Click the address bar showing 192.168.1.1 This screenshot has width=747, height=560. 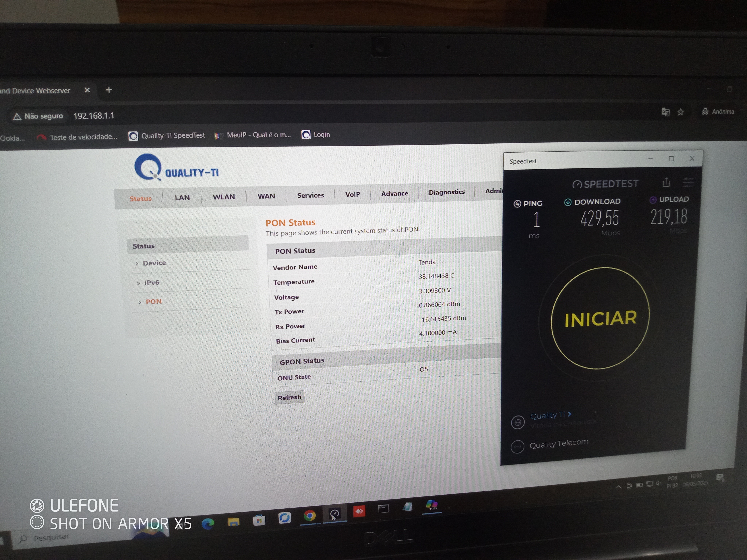[94, 116]
